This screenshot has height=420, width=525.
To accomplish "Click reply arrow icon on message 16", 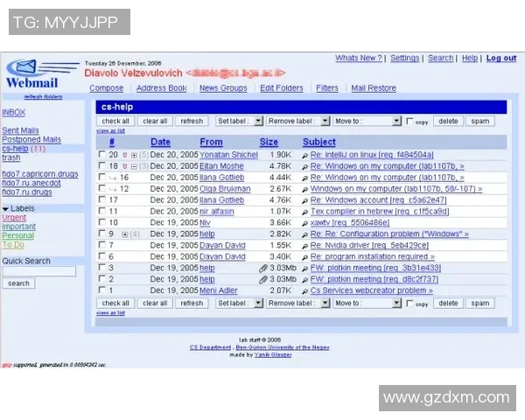I will coord(113,178).
